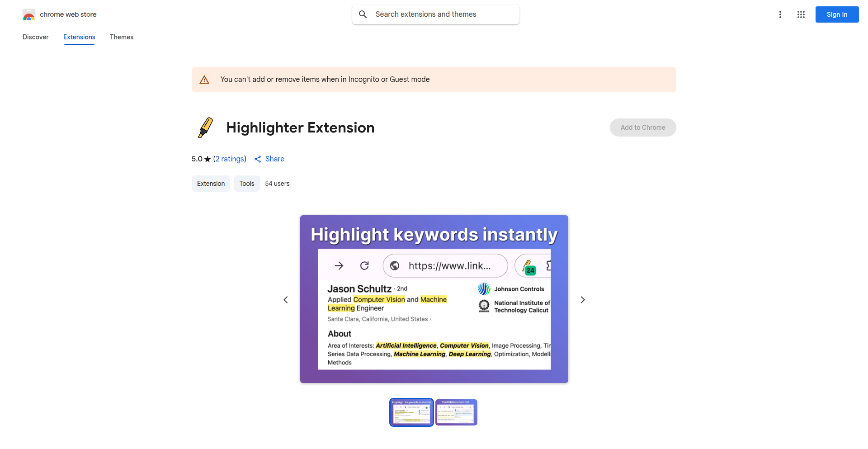Select the Extension category chip
This screenshot has width=868, height=449.
tap(211, 184)
